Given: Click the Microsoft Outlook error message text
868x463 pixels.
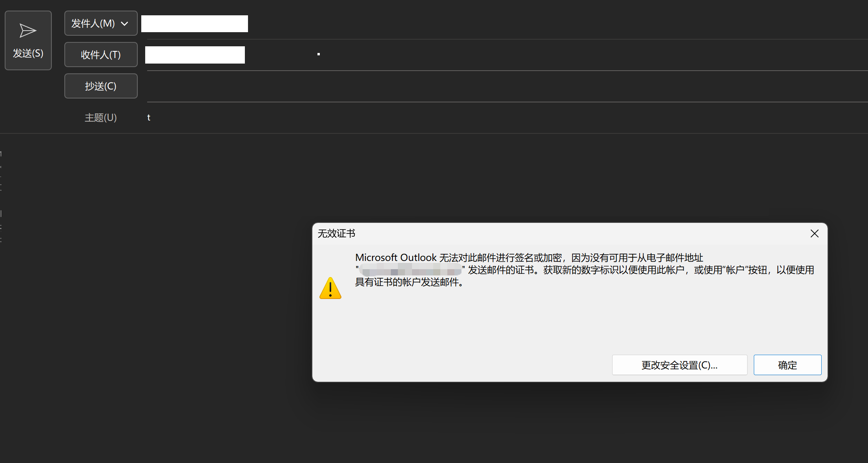Looking at the screenshot, I should [x=585, y=270].
